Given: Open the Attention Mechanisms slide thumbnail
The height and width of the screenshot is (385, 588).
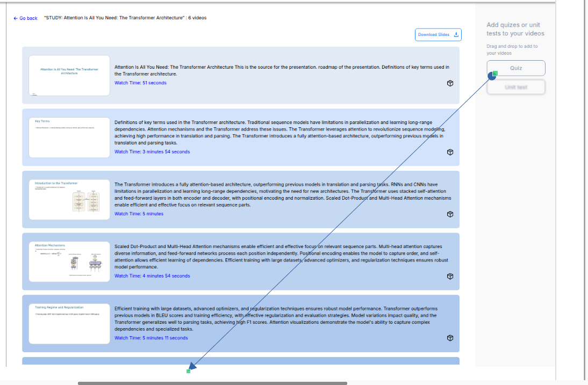Looking at the screenshot, I should pos(69,261).
